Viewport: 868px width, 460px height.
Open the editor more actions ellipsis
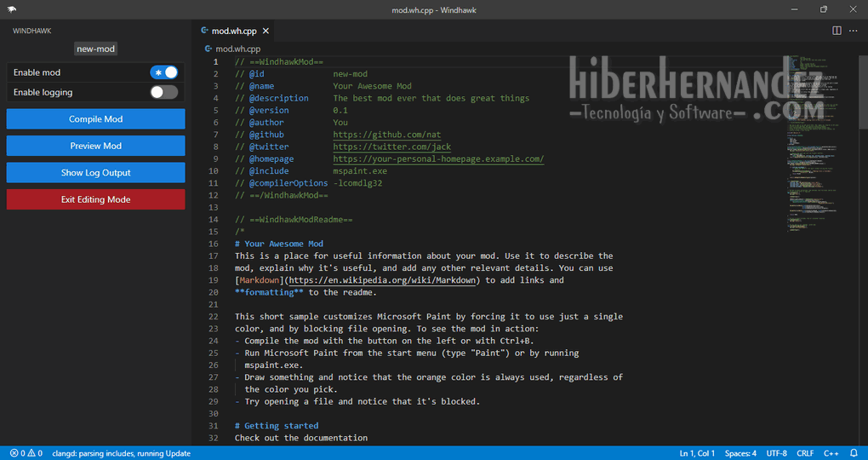pyautogui.click(x=854, y=31)
